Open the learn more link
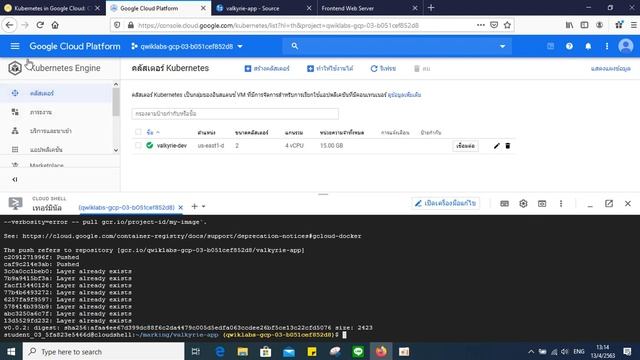The image size is (640, 360). point(404,95)
